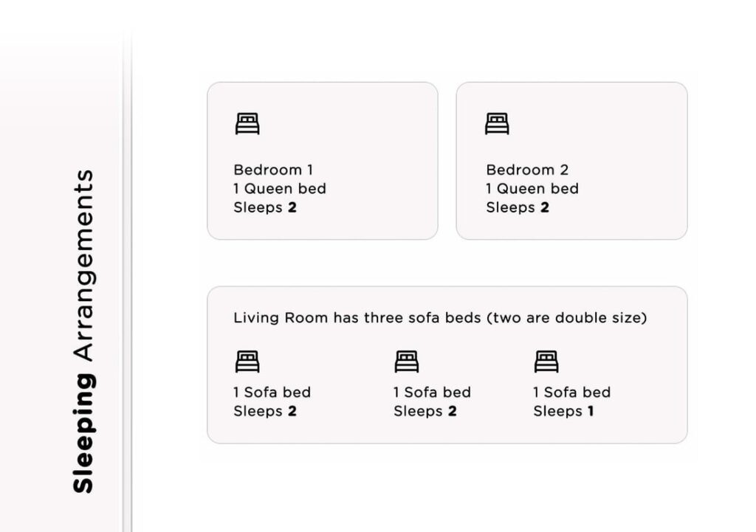Click "Sleeps 2" under the middle sofa bed
The image size is (756, 532).
(425, 412)
